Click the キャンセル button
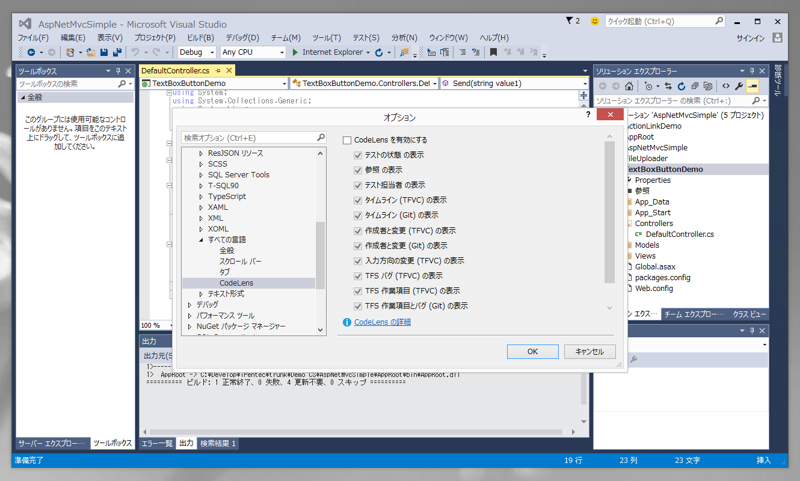This screenshot has height=481, width=800. (x=590, y=351)
